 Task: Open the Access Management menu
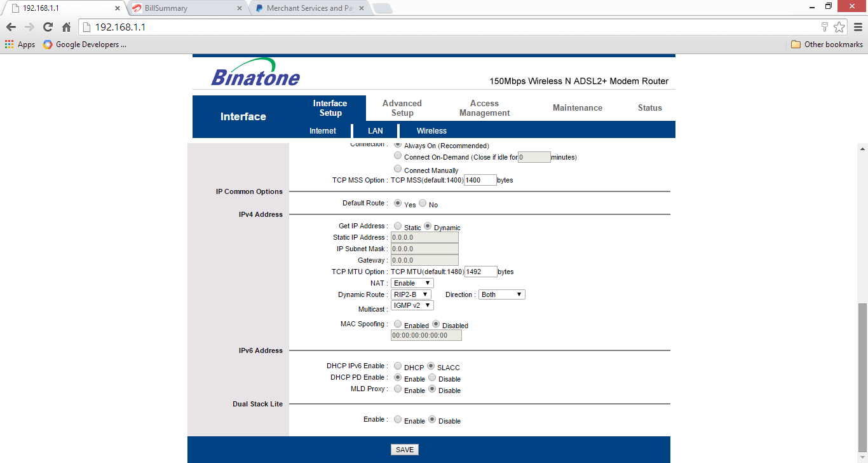point(485,108)
